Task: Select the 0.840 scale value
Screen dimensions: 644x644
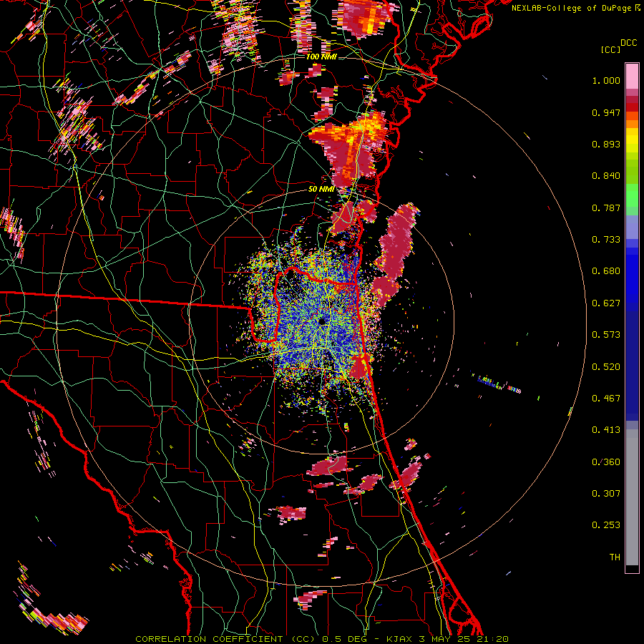Action: point(606,176)
